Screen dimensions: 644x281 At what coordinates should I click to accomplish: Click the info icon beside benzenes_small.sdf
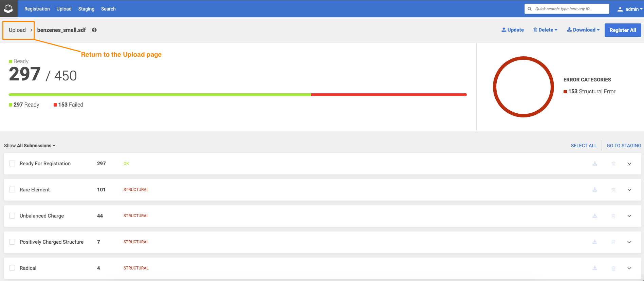click(x=94, y=30)
